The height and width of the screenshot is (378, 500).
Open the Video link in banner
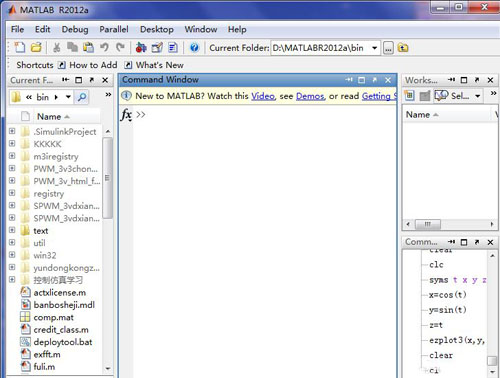coord(263,96)
